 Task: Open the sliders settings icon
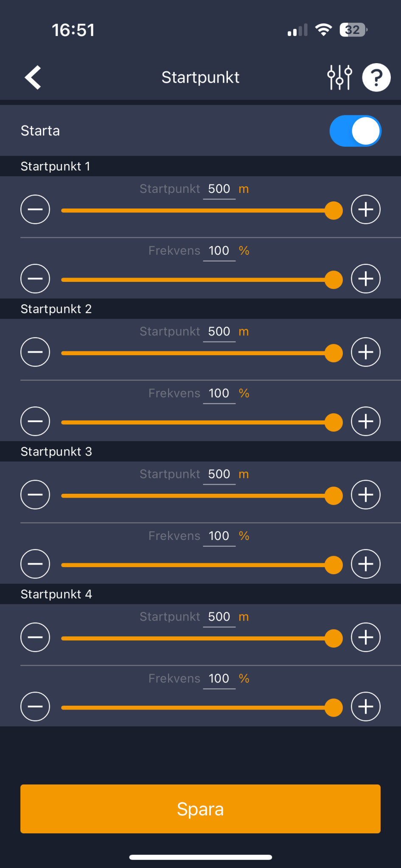pos(339,78)
